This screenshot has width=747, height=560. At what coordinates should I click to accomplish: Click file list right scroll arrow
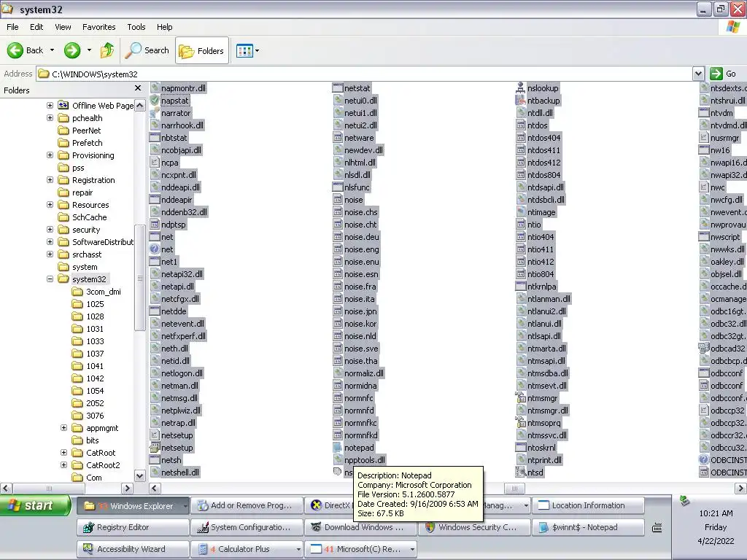pyautogui.click(x=740, y=488)
